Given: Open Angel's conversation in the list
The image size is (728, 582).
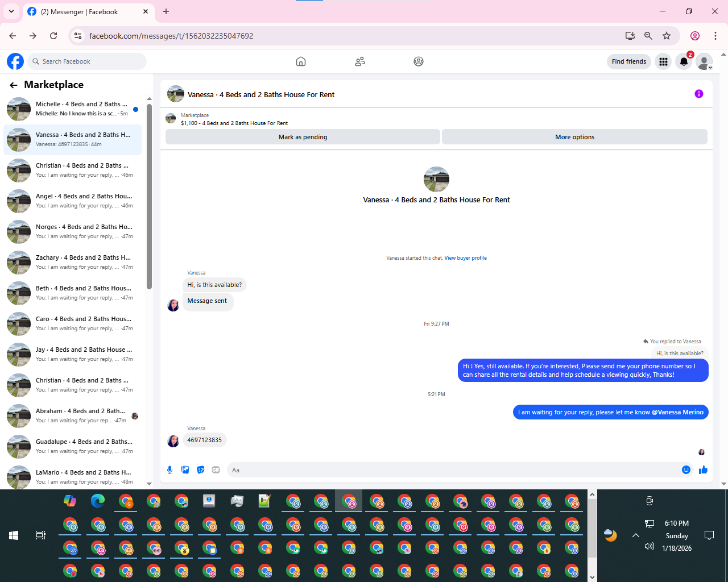Looking at the screenshot, I should click(x=73, y=201).
